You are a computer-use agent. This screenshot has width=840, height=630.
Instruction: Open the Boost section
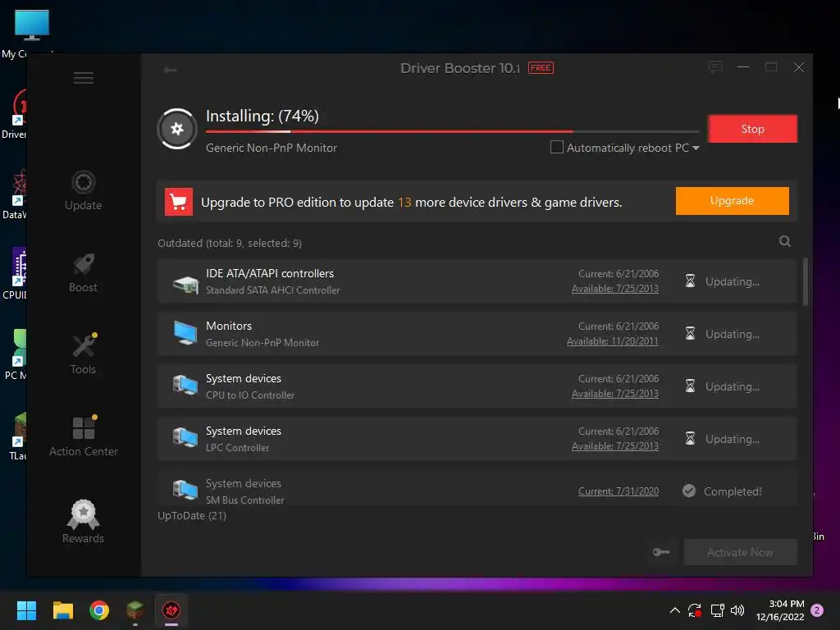83,272
